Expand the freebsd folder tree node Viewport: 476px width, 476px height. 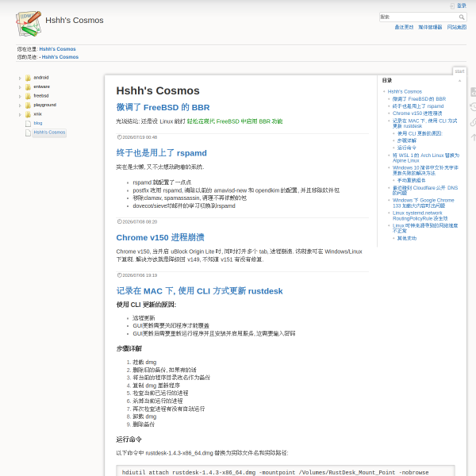(20, 96)
